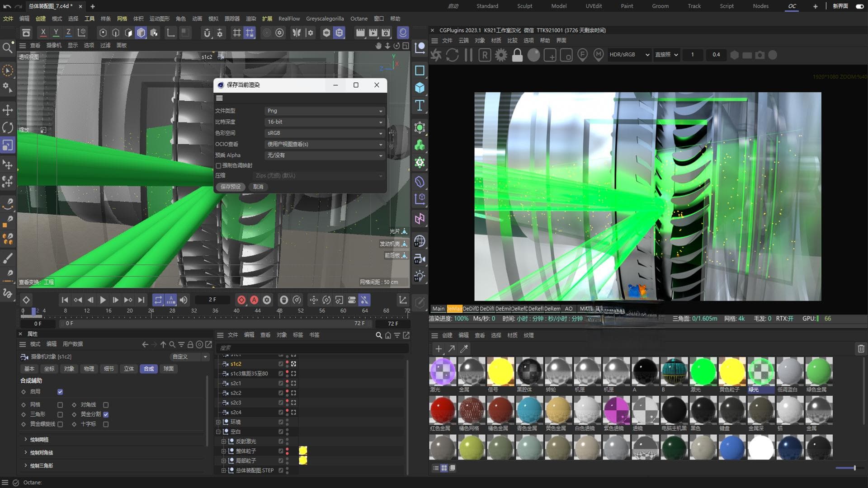Open the HDR/sRGB dropdown in Octane viewer

tap(629, 55)
